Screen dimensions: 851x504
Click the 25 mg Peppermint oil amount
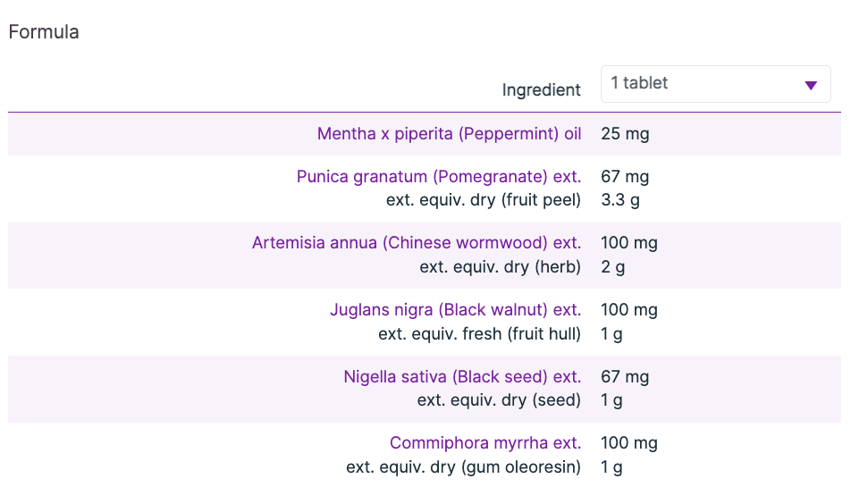[x=625, y=134]
